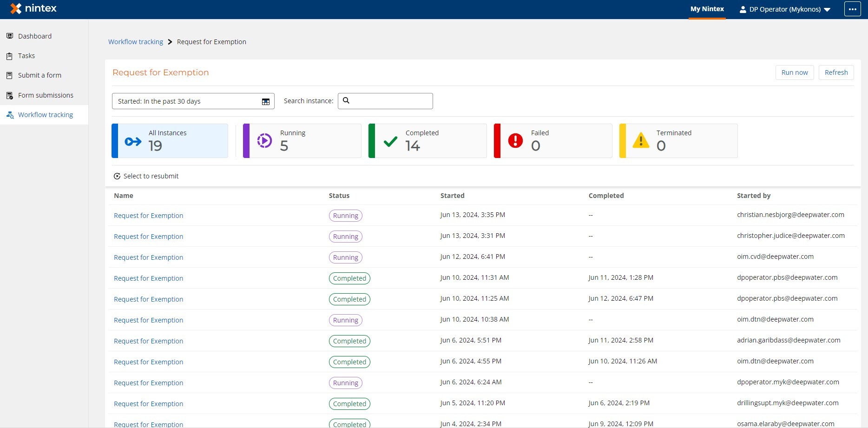868x428 pixels.
Task: Click the Workflow tracking breadcrumb link
Action: click(x=136, y=42)
